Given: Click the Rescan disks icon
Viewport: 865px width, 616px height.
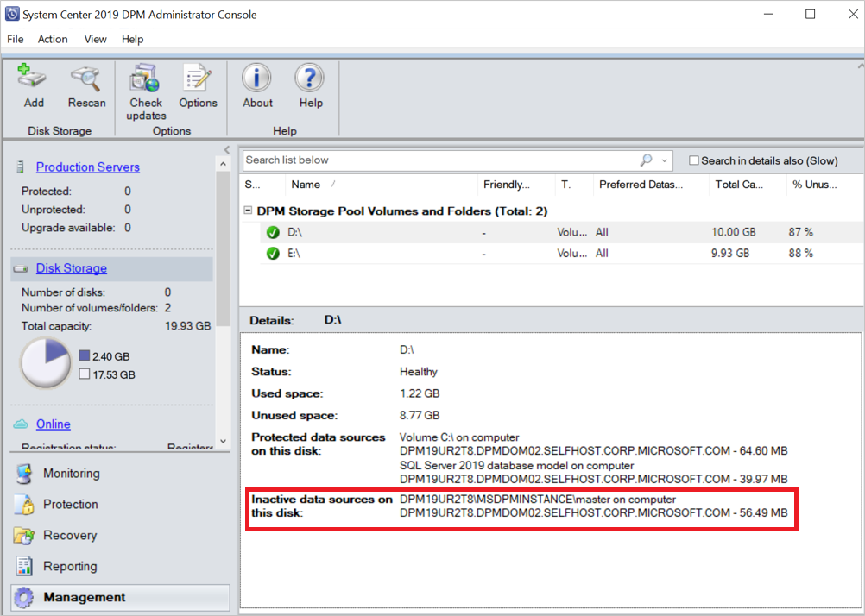Looking at the screenshot, I should [86, 79].
